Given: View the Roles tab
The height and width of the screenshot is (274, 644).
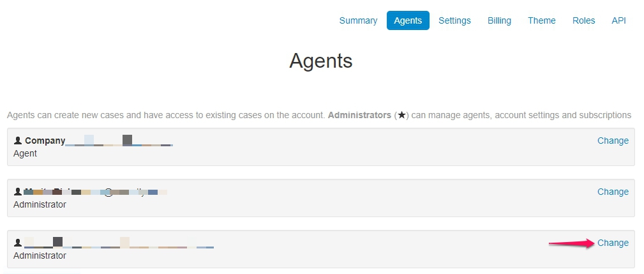Looking at the screenshot, I should pos(583,20).
